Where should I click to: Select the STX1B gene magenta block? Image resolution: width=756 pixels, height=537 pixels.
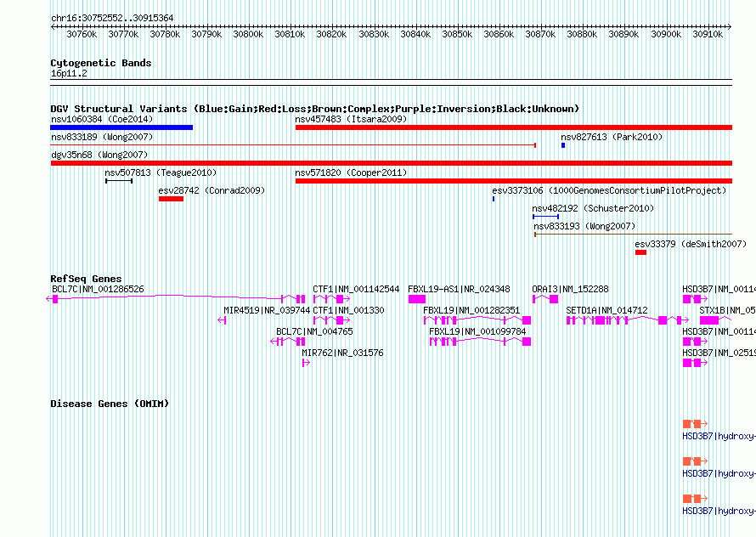point(709,320)
